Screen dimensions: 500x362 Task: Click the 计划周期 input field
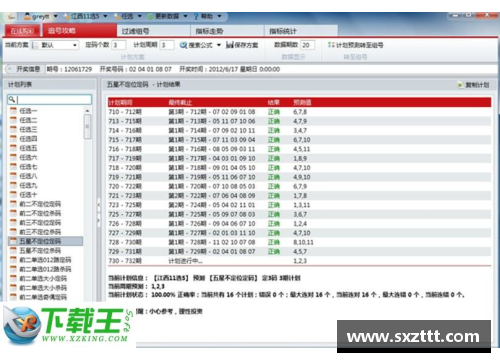pos(167,45)
